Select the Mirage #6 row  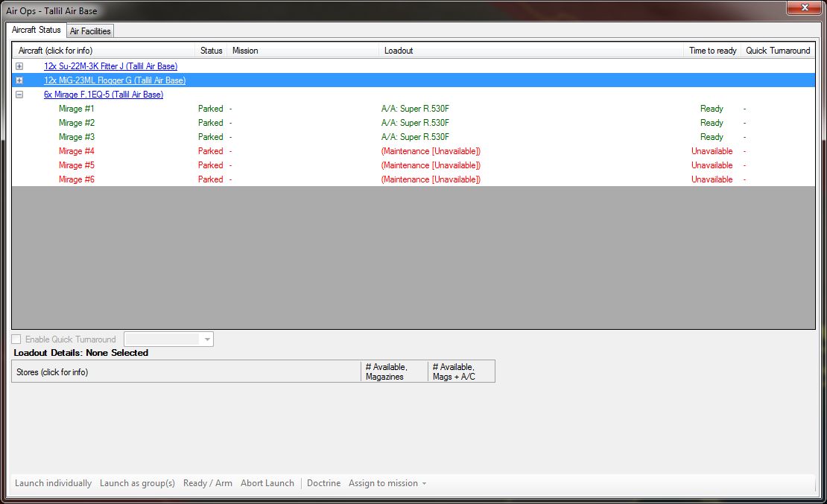[413, 179]
